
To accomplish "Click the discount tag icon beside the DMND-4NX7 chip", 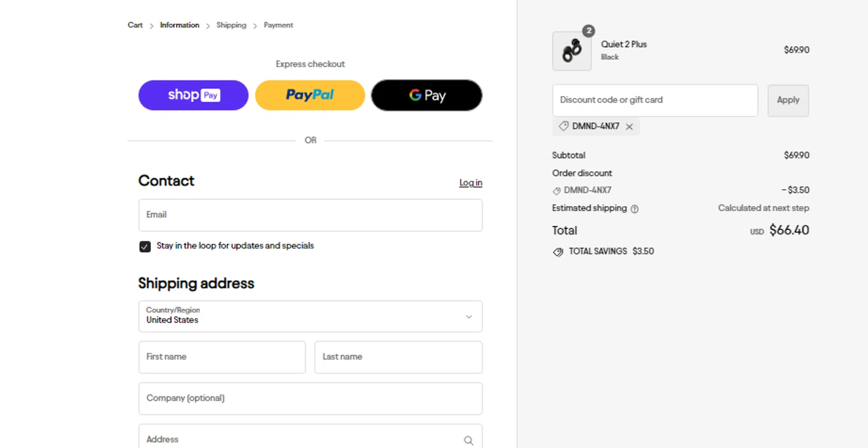I will (563, 126).
